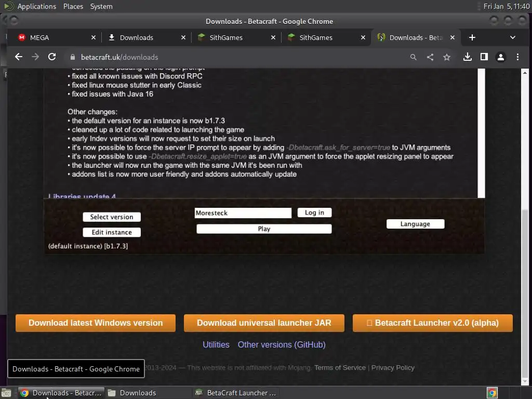532x399 pixels.
Task: Bookmark this page with the star icon
Action: 447,57
